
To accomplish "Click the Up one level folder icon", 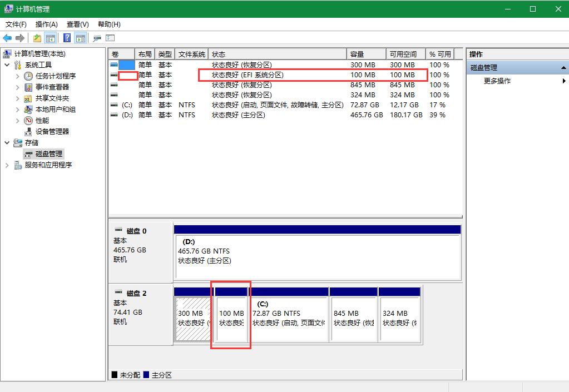I will coord(37,38).
